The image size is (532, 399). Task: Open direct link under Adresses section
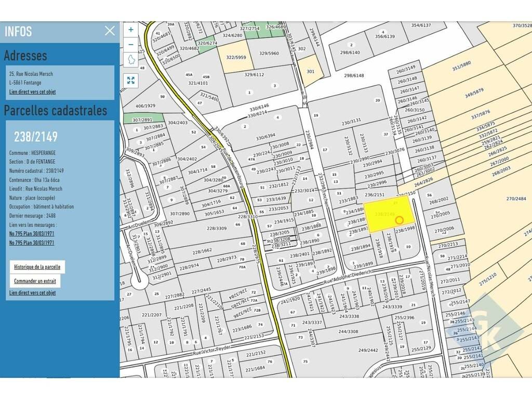pyautogui.click(x=32, y=92)
